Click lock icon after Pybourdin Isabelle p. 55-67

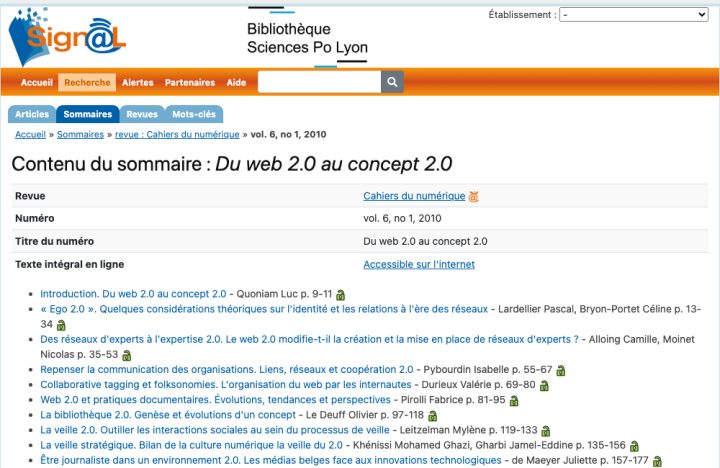coord(561,371)
